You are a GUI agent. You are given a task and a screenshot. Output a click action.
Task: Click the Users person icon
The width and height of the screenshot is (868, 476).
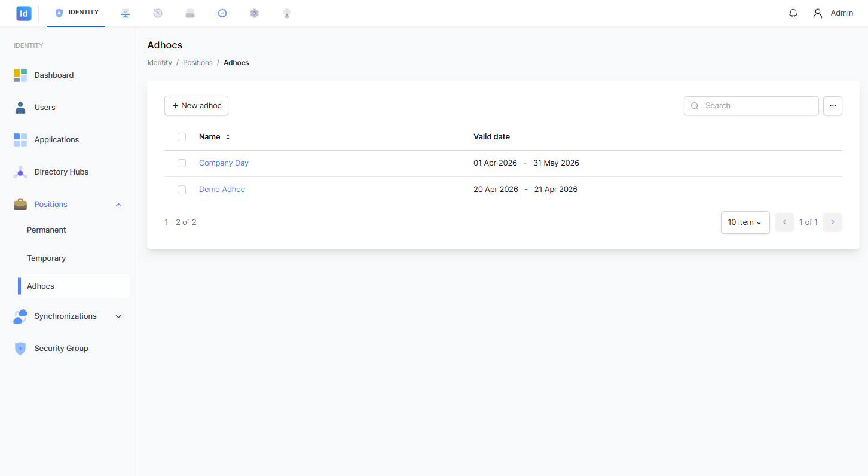pyautogui.click(x=20, y=108)
